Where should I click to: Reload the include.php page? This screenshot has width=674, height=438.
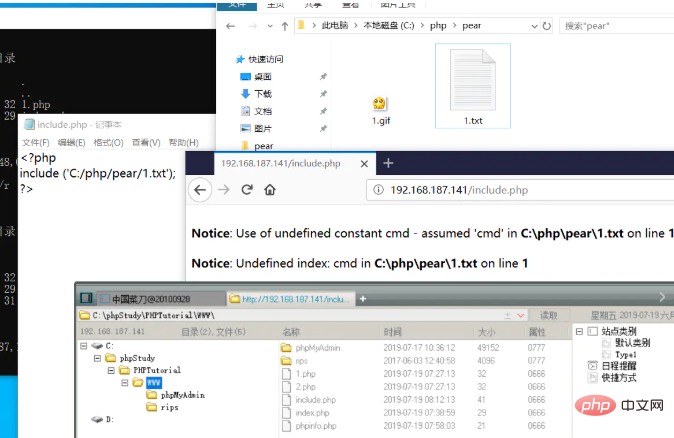(x=247, y=190)
